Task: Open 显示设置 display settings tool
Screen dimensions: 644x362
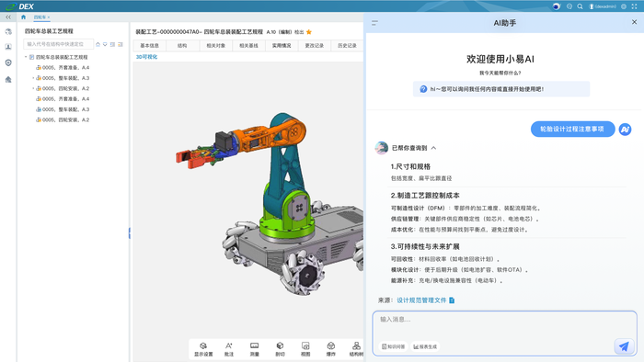Action: coord(203,349)
